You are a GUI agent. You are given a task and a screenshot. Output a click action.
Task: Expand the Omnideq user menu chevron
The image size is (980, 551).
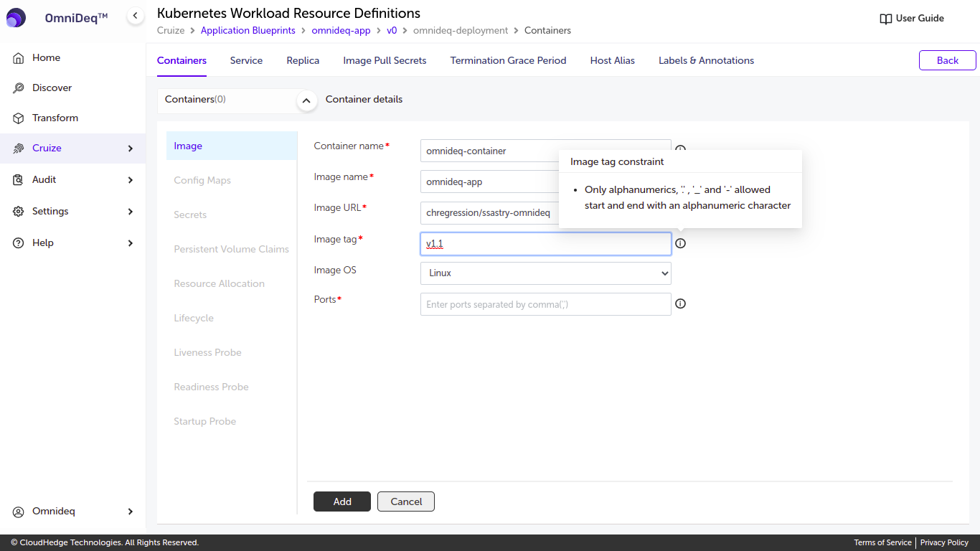coord(131,512)
